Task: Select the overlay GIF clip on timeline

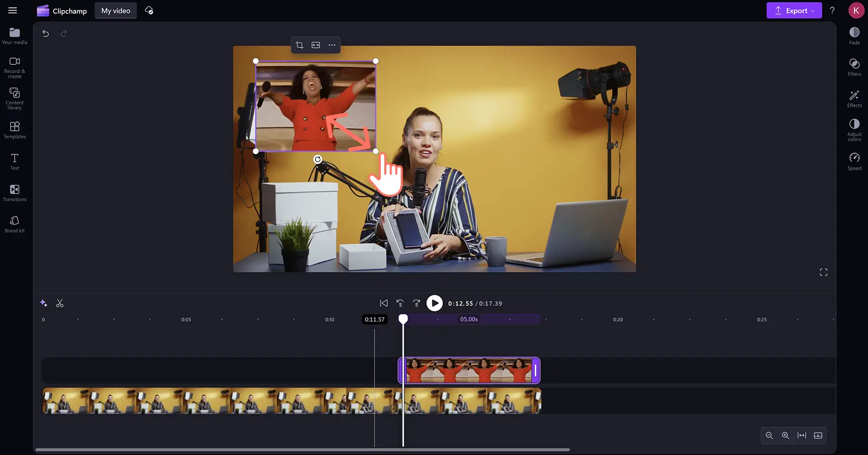Action: click(469, 370)
